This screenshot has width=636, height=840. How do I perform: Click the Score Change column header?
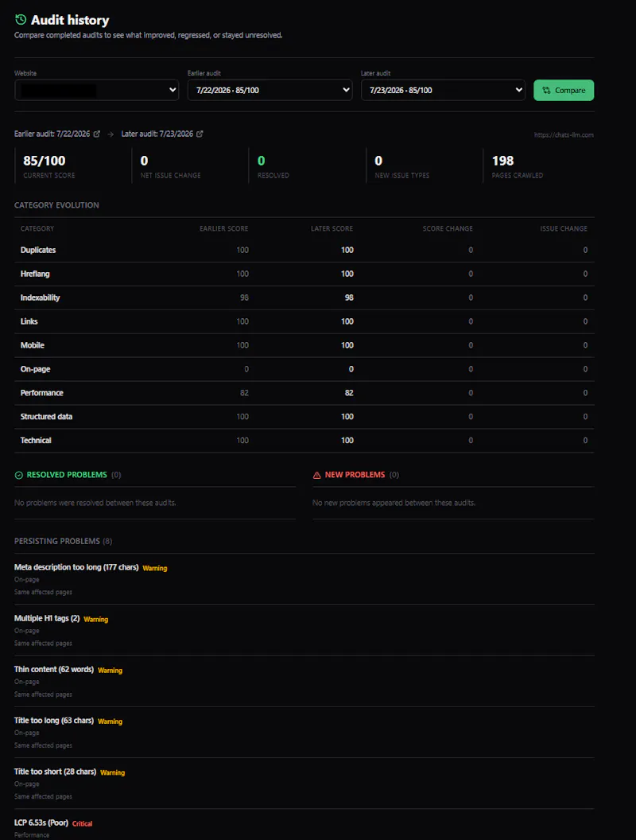[448, 229]
